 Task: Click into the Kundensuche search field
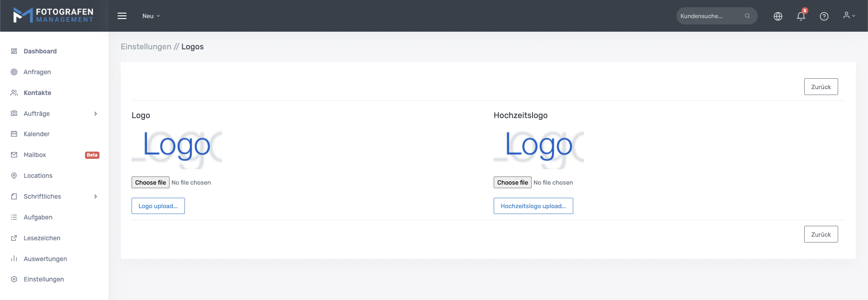[x=710, y=16]
